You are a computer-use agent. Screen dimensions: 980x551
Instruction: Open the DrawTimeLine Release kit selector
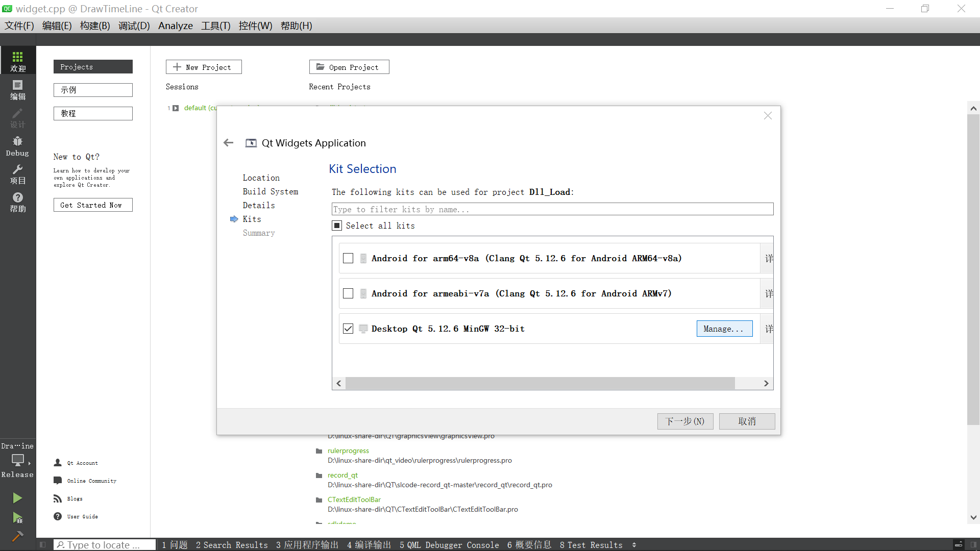18,461
